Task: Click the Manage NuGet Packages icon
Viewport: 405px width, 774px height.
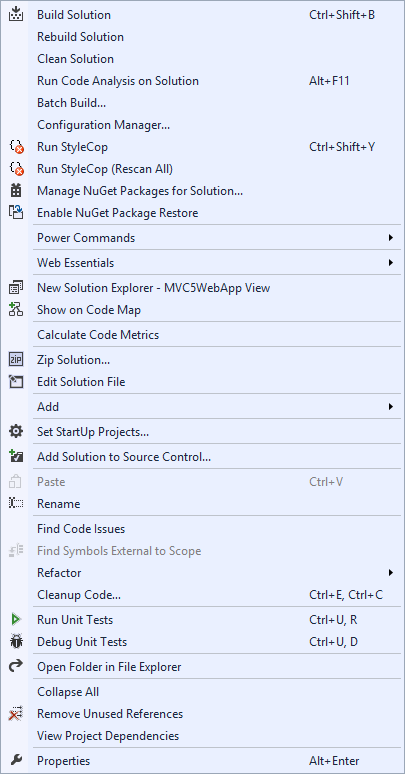Action: pos(16,191)
